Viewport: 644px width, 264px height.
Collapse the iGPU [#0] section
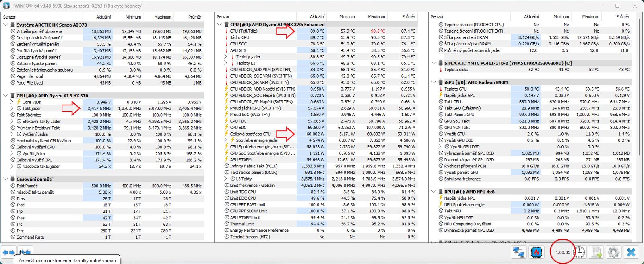click(x=433, y=82)
